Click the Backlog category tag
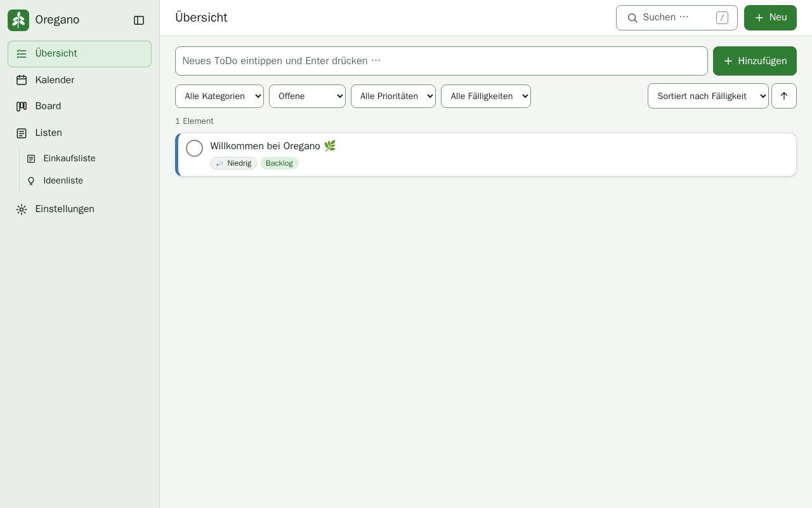Image resolution: width=812 pixels, height=508 pixels. click(279, 163)
